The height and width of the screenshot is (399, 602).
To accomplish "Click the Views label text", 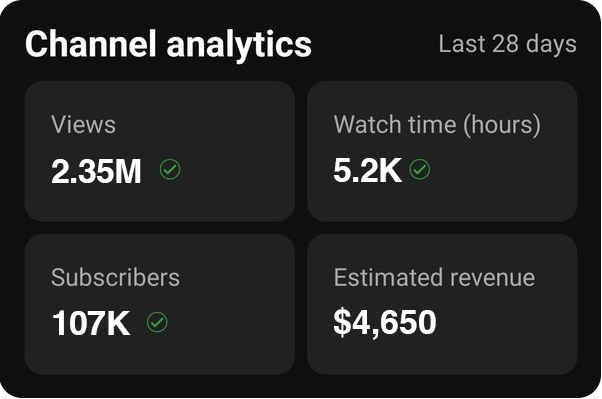I will click(83, 124).
